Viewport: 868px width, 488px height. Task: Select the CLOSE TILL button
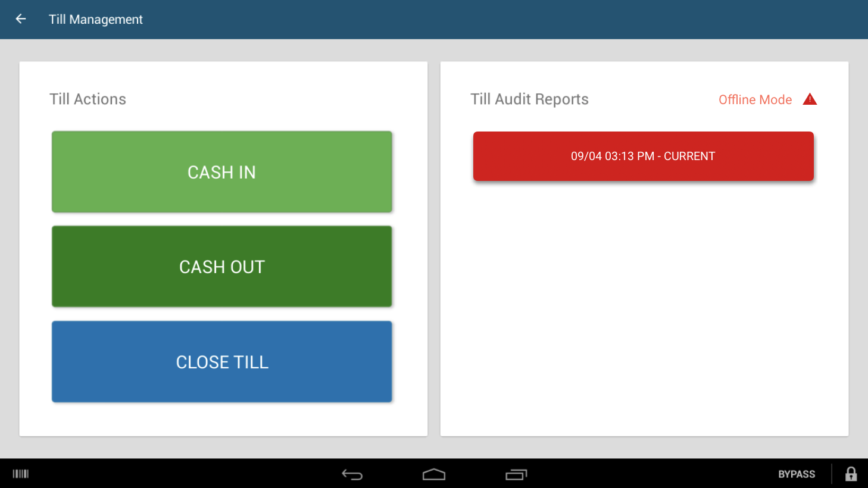click(x=221, y=362)
